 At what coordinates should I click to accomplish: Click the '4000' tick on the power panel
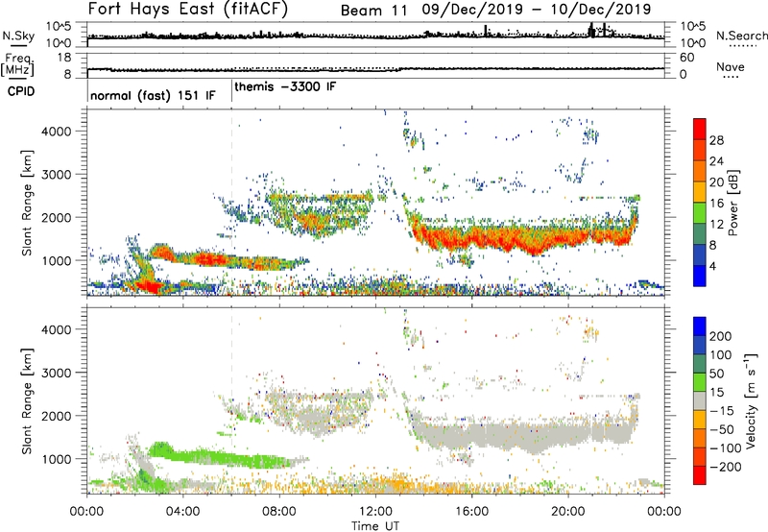coord(56,132)
